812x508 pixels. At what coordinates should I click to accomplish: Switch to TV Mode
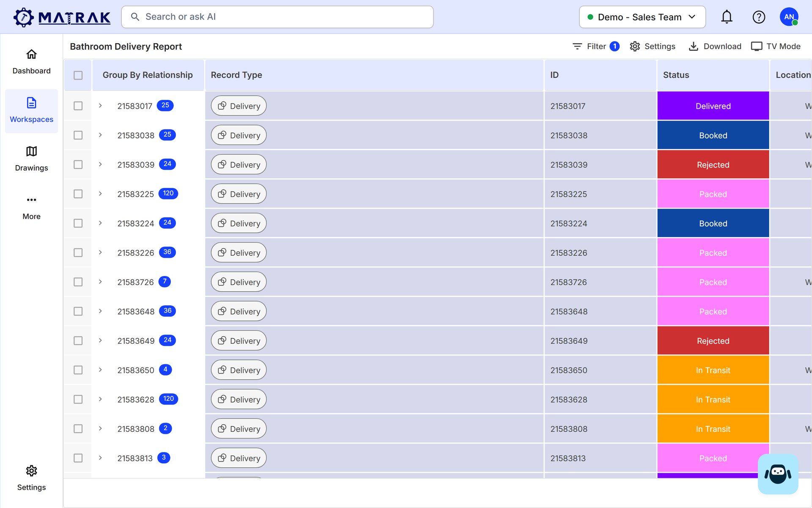click(776, 46)
